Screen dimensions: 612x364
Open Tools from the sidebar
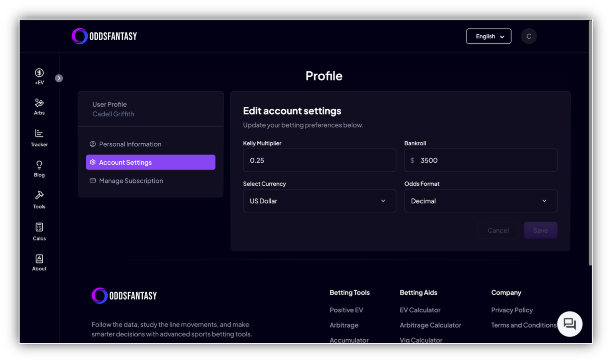pos(39,200)
